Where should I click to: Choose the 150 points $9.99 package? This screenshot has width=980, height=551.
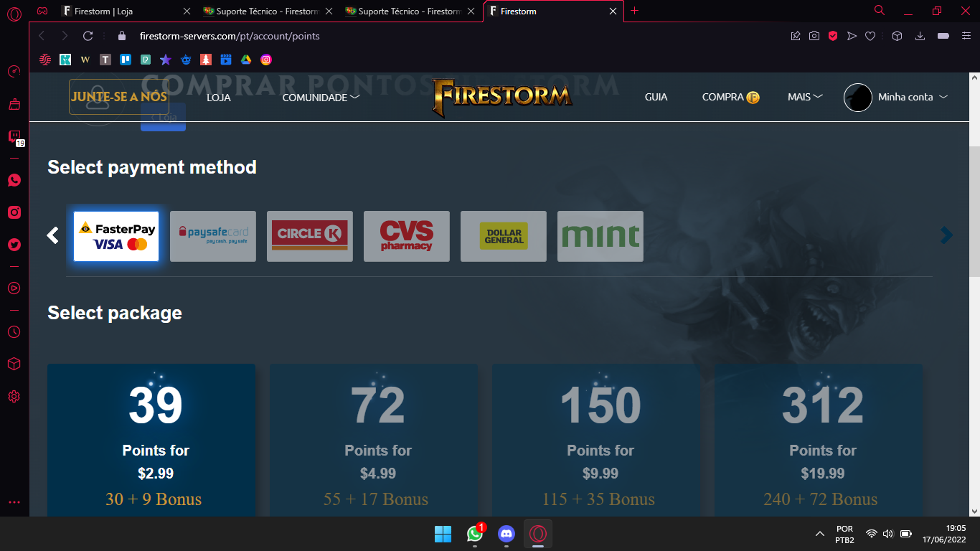click(x=596, y=440)
